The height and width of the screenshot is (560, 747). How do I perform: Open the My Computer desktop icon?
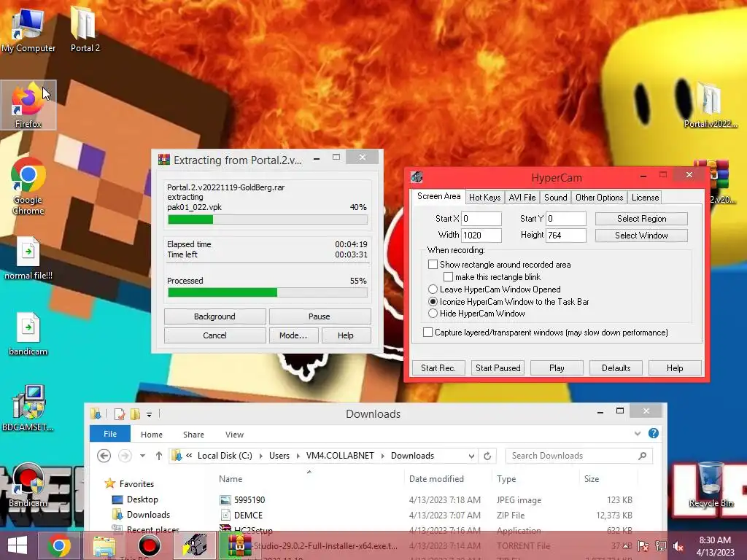tap(28, 29)
